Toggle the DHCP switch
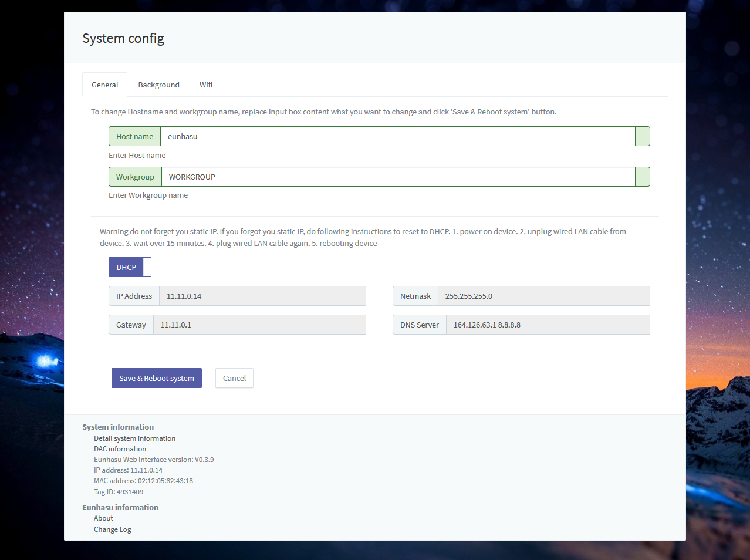The height and width of the screenshot is (560, 750). point(130,267)
